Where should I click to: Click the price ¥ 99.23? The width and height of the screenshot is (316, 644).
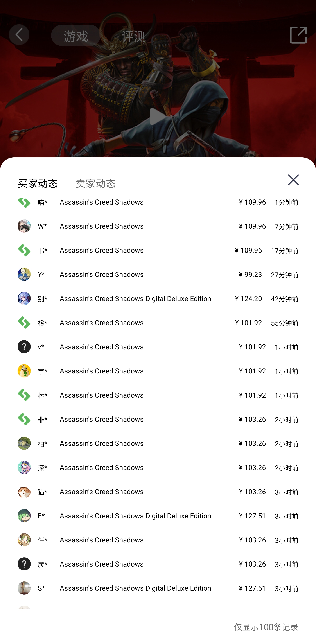(250, 274)
